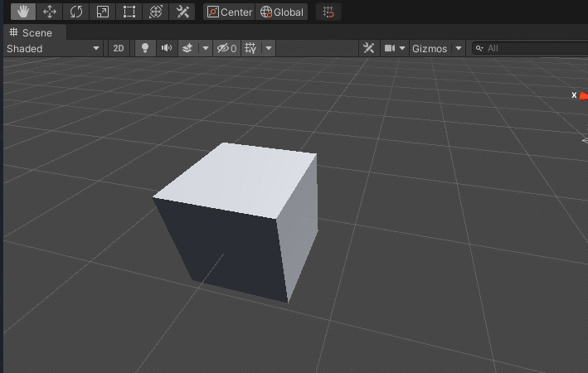
Task: Toggle hidden objects visibility counter
Action: pyautogui.click(x=227, y=48)
